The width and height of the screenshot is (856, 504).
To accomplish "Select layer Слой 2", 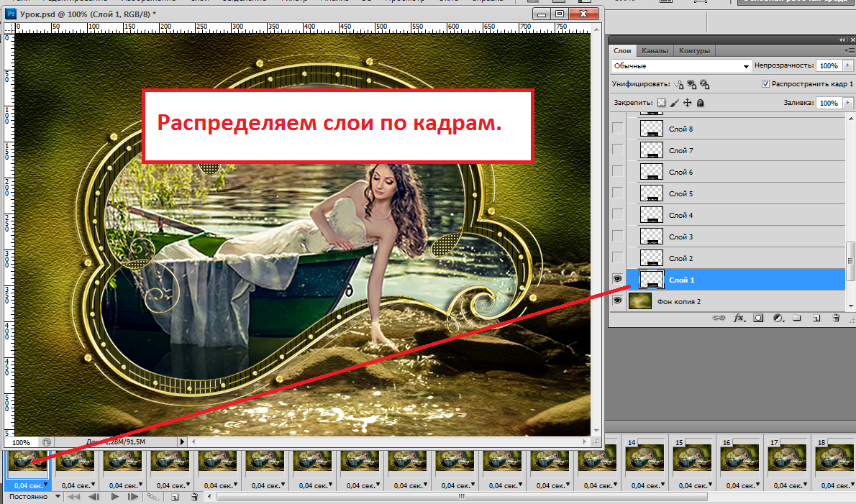I will click(736, 258).
